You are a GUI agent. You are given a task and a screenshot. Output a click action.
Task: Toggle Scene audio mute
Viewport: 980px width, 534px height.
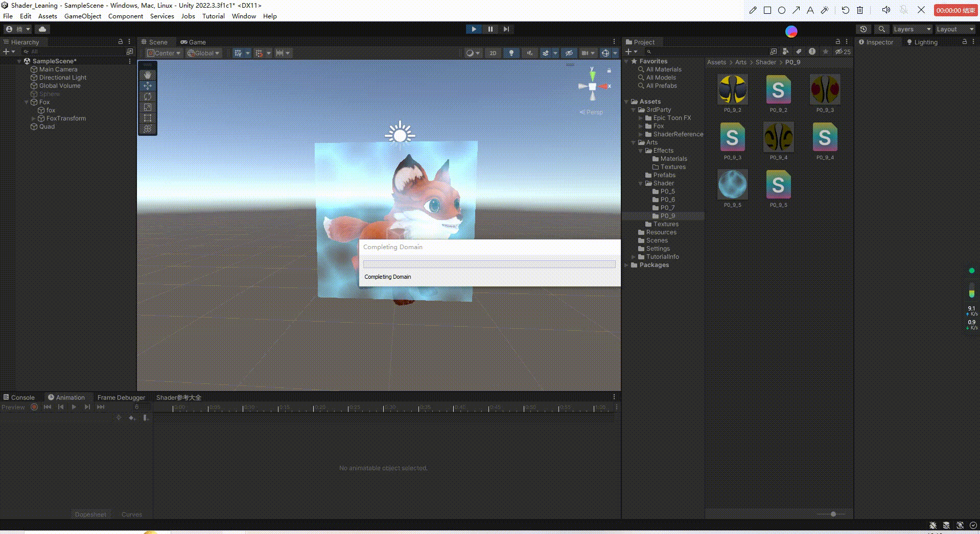pos(530,53)
